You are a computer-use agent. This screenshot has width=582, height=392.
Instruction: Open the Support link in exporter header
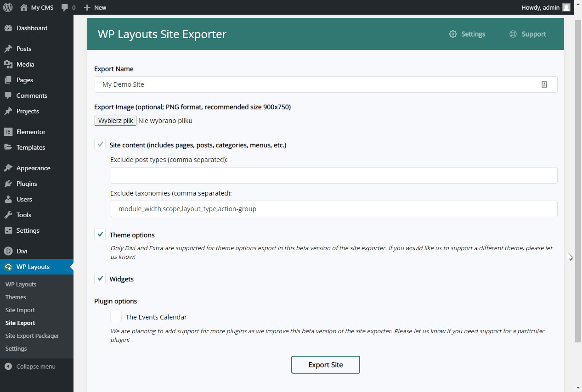coord(528,34)
